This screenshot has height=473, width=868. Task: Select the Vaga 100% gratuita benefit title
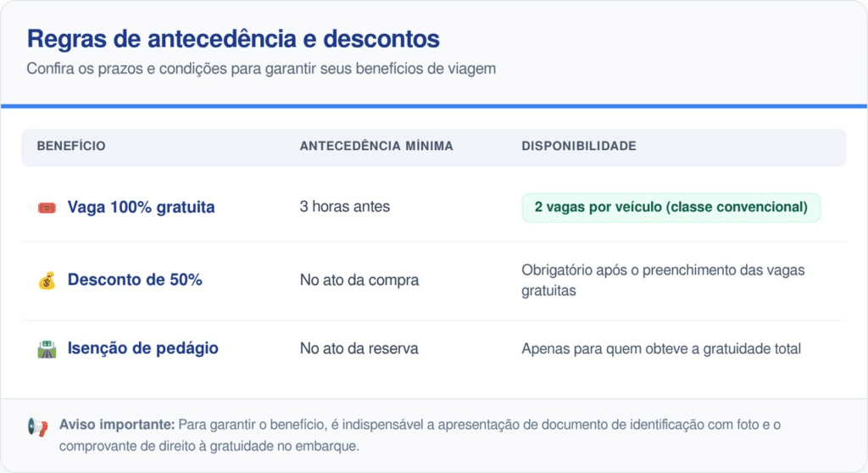141,208
